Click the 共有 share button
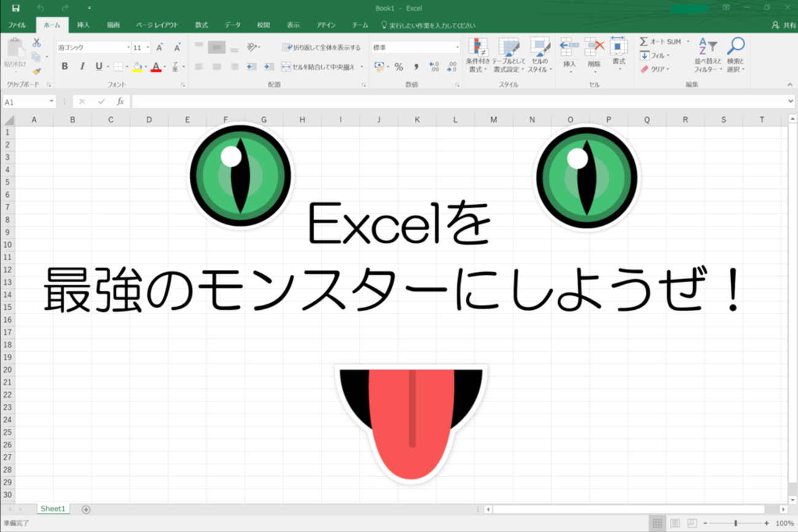The height and width of the screenshot is (532, 798). pos(784,25)
